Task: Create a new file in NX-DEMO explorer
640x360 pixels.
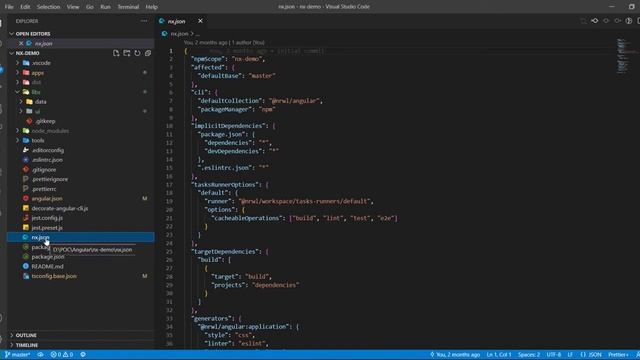Action: (x=116, y=53)
